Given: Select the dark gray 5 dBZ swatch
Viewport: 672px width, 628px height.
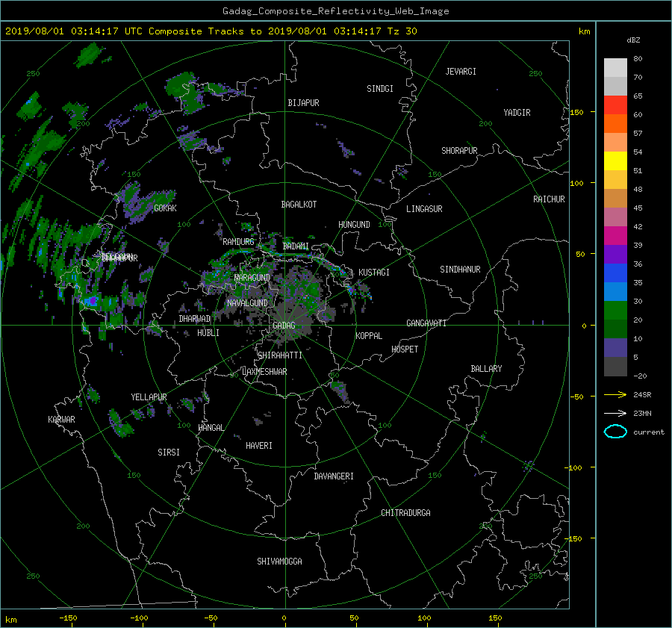Looking at the screenshot, I should coord(615,366).
